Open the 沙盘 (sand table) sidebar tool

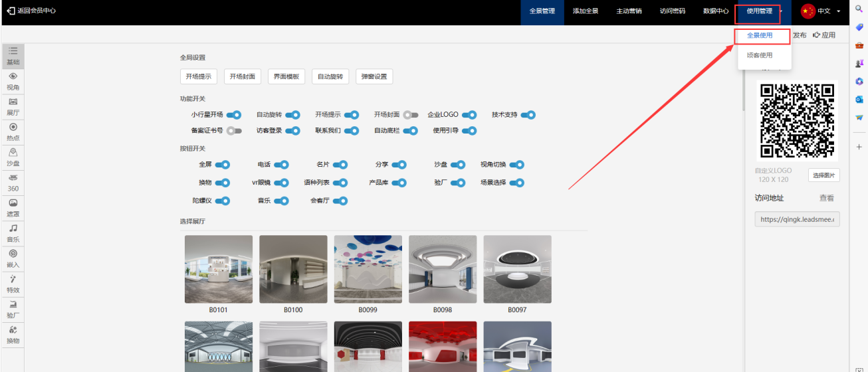pyautogui.click(x=13, y=157)
